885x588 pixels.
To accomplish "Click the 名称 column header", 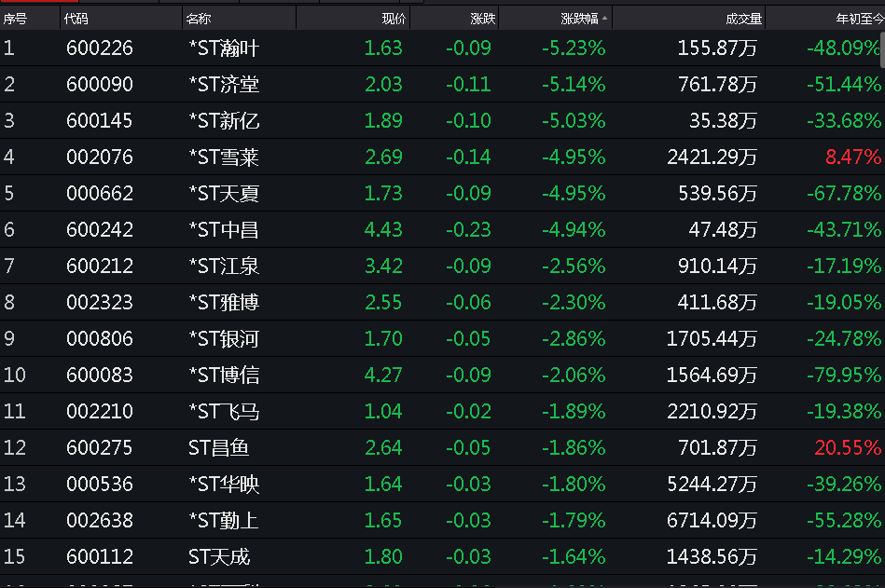I will (x=198, y=18).
